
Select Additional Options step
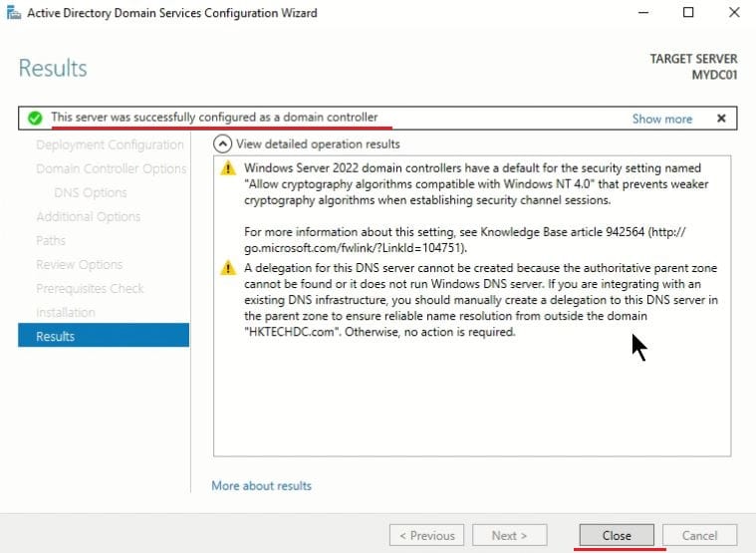pyautogui.click(x=89, y=216)
